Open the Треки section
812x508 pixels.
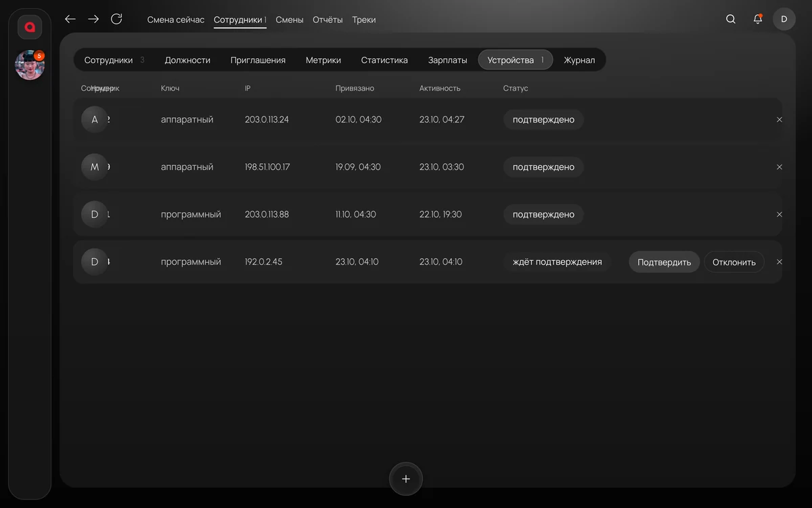(364, 20)
